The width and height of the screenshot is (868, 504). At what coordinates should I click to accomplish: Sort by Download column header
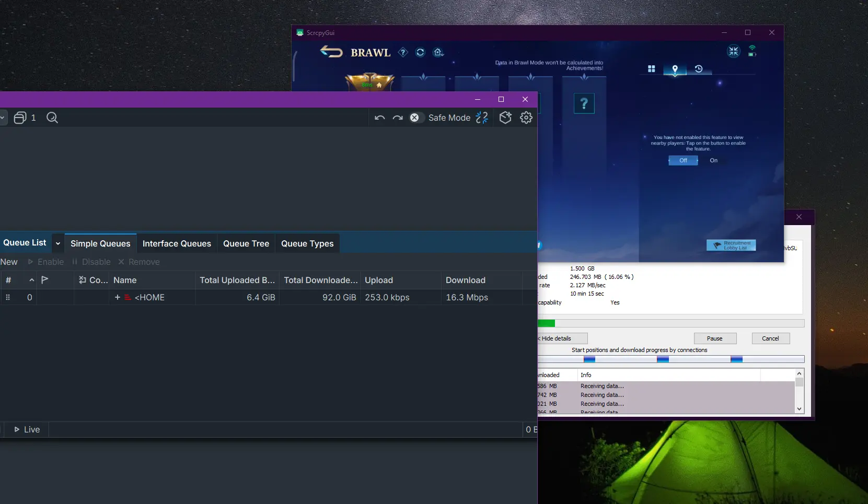point(482,280)
